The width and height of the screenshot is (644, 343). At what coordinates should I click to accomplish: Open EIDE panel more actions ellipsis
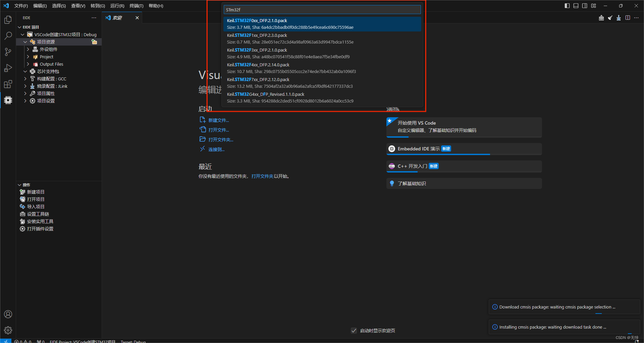point(94,18)
